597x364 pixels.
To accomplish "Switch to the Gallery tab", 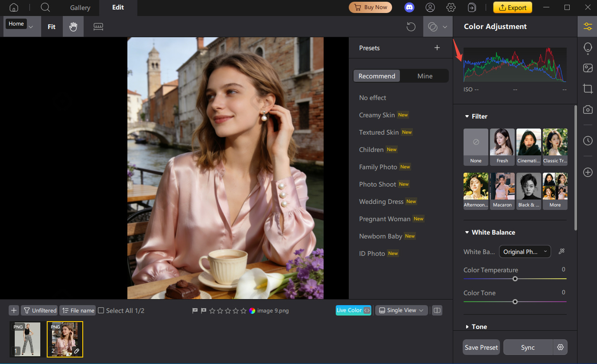I will [80, 8].
